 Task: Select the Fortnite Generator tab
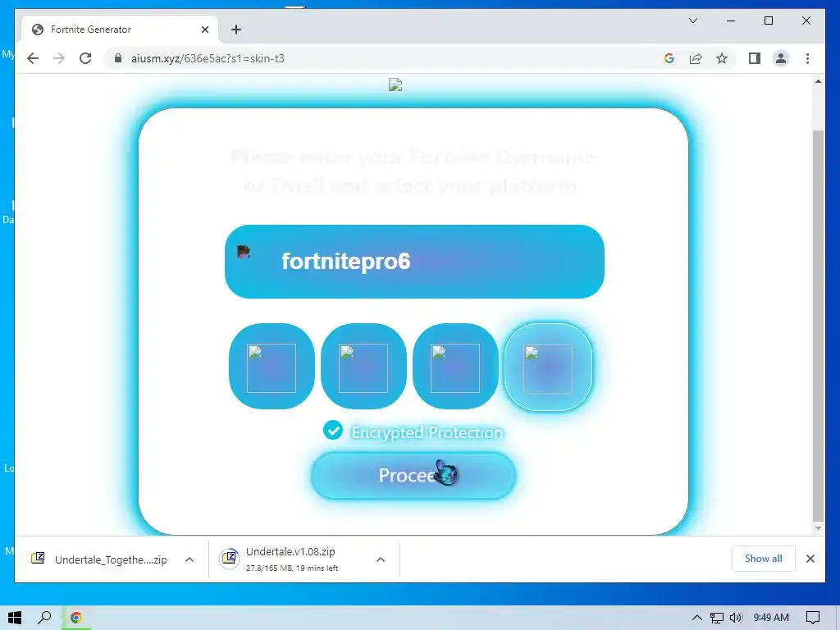(120, 30)
